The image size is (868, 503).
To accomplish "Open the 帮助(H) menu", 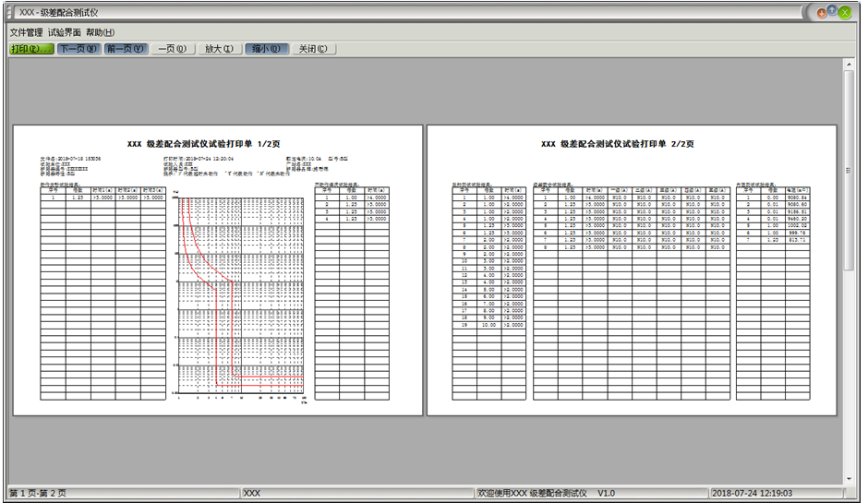I will click(x=100, y=32).
